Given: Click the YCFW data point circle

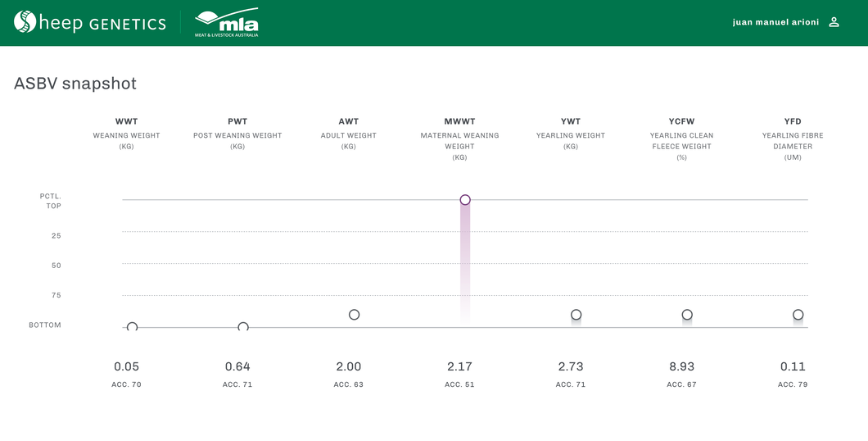Looking at the screenshot, I should click(x=687, y=315).
